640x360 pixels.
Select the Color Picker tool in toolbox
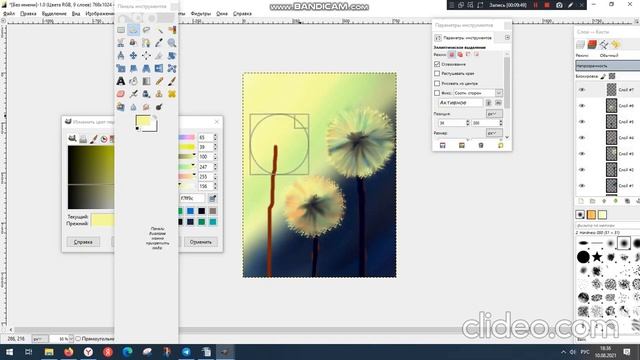click(x=159, y=42)
